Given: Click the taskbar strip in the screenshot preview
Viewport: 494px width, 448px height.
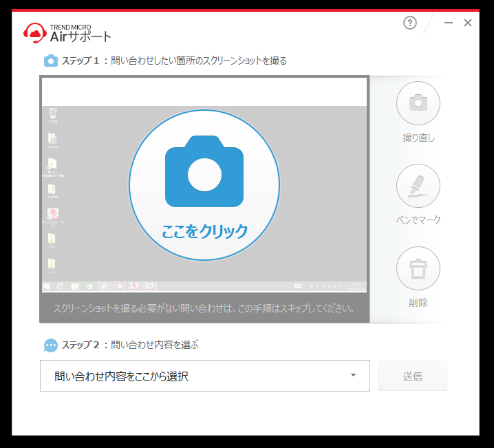Looking at the screenshot, I should pyautogui.click(x=204, y=286).
